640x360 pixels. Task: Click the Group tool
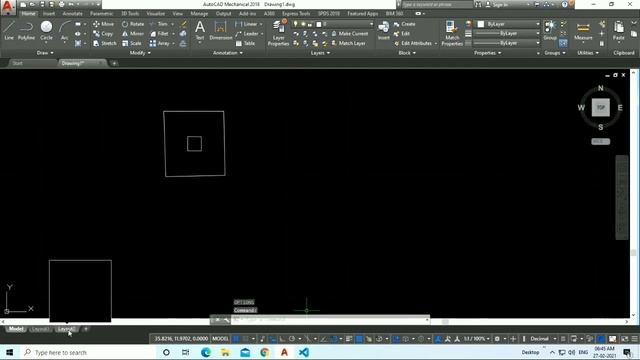(x=550, y=31)
